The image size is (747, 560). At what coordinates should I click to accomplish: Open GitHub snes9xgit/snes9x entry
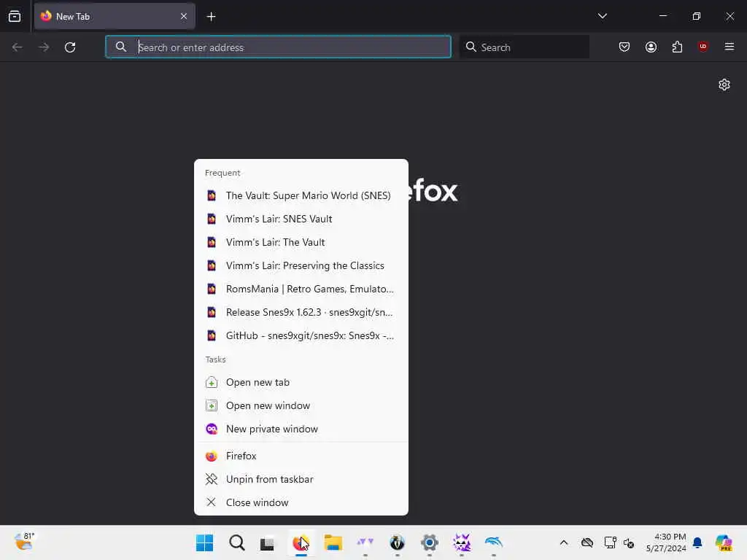coord(301,335)
